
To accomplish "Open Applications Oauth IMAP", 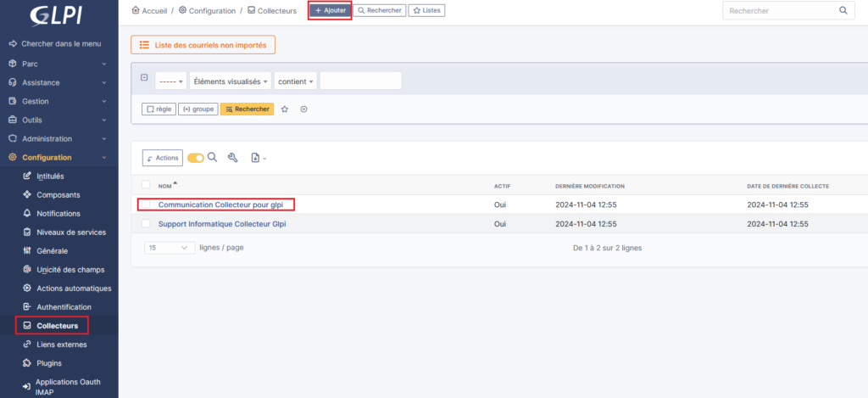I will click(x=68, y=388).
